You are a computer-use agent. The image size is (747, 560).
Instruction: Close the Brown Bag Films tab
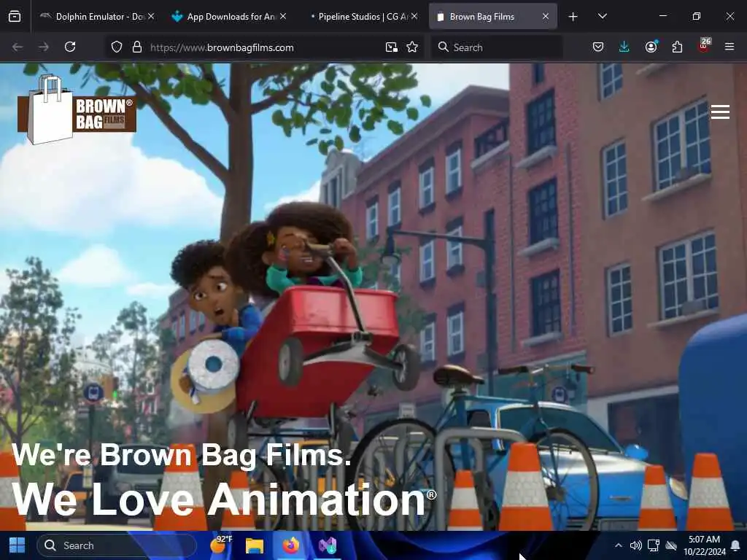[x=546, y=17]
